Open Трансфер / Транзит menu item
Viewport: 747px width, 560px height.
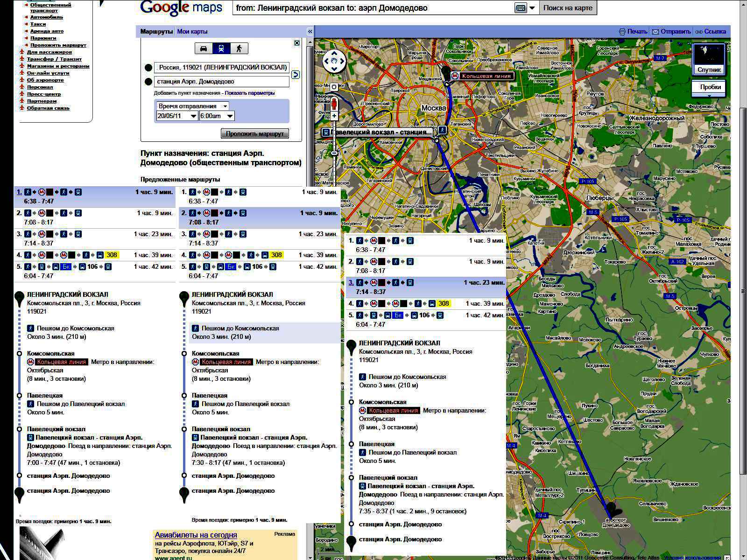tap(54, 59)
